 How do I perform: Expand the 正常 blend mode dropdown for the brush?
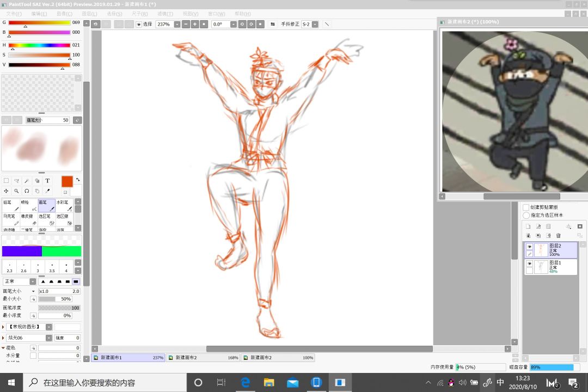33,281
